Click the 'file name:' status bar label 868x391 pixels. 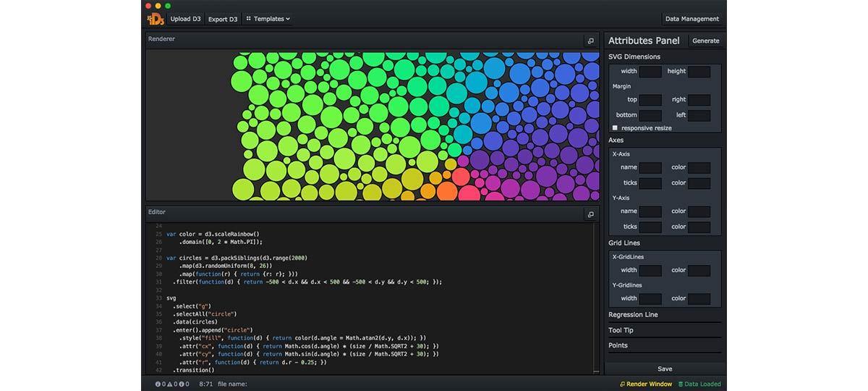pos(232,384)
